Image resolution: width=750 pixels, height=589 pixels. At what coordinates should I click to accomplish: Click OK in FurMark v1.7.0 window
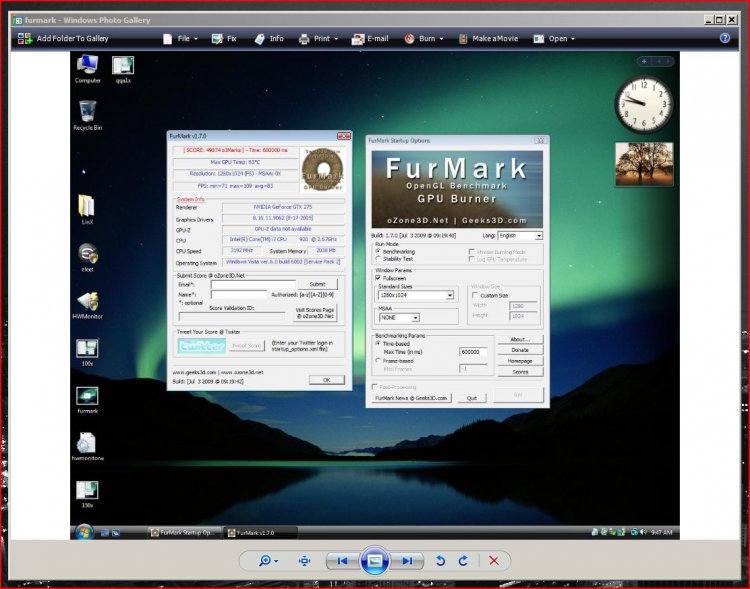coord(326,380)
